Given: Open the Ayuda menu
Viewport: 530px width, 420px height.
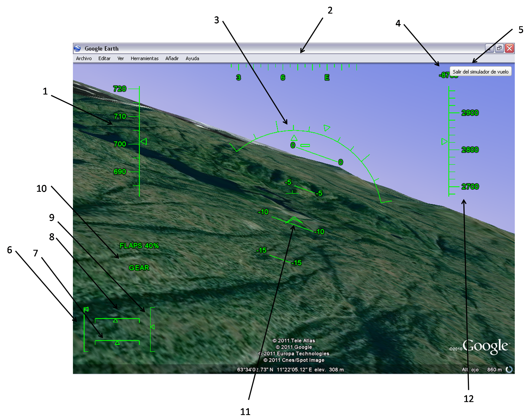Looking at the screenshot, I should (192, 58).
